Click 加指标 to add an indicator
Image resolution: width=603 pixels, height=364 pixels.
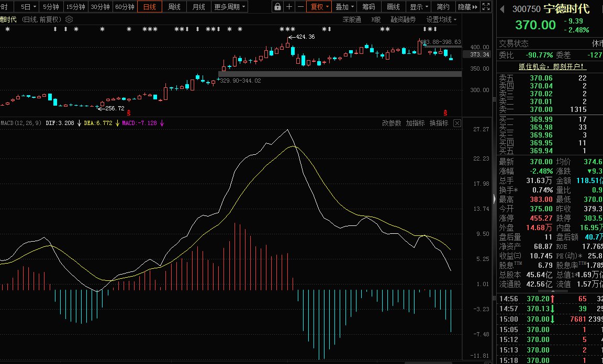[x=415, y=123]
